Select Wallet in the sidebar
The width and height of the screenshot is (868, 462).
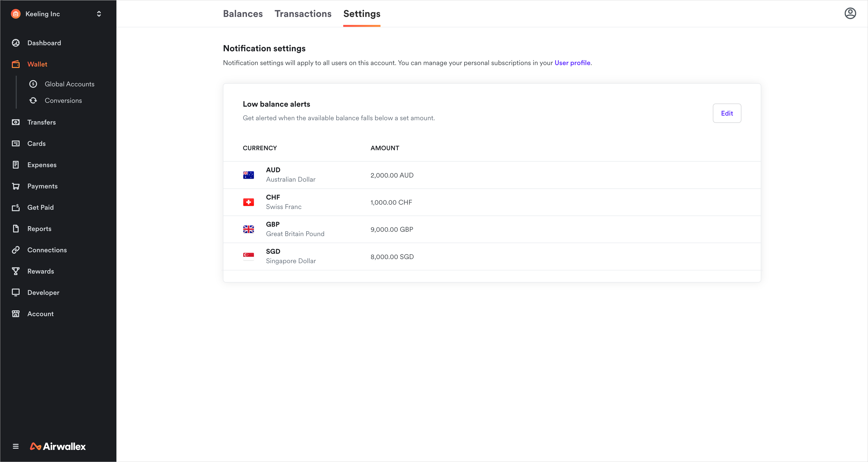coord(37,64)
